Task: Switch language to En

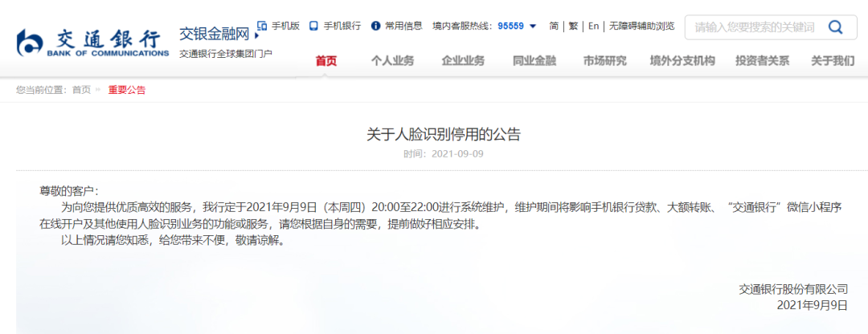Action: 593,26
